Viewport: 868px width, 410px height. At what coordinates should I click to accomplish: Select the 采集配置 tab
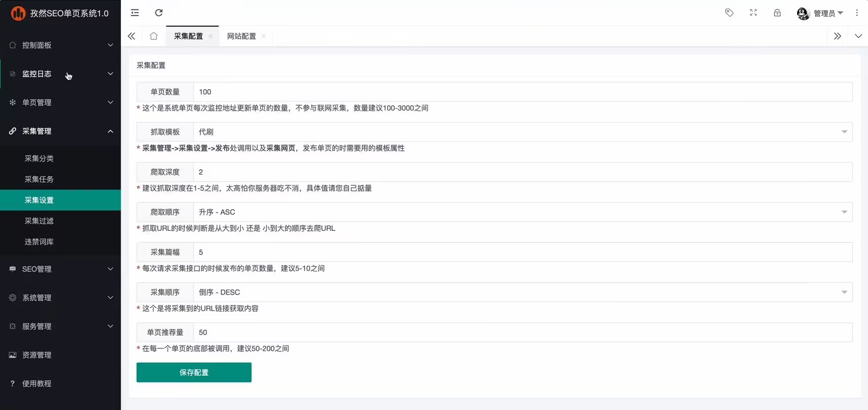(x=188, y=36)
